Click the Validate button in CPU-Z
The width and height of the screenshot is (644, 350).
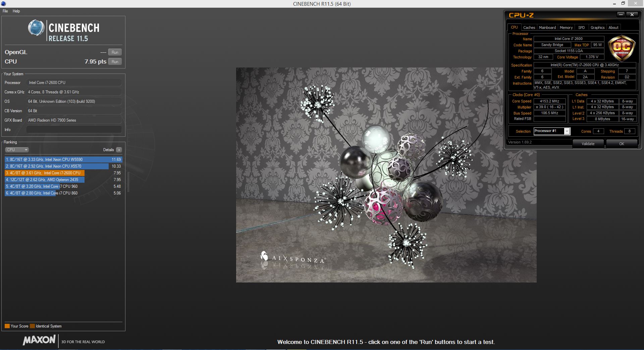588,144
